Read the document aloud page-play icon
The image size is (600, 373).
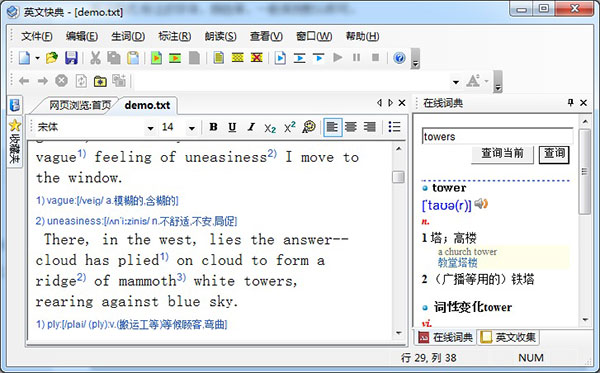(x=280, y=58)
